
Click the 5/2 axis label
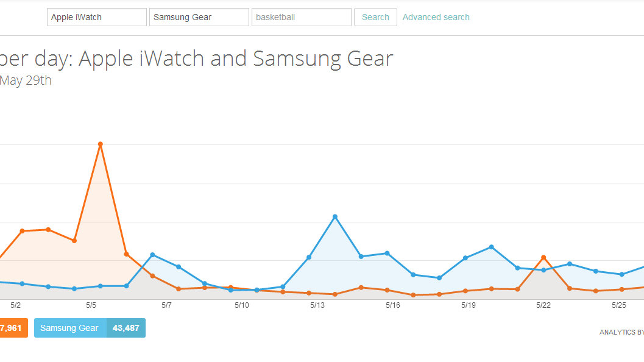[17, 305]
